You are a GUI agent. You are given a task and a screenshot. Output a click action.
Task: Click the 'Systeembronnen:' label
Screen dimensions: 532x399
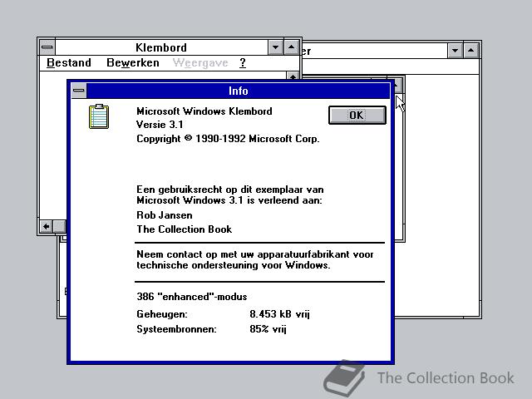176,329
